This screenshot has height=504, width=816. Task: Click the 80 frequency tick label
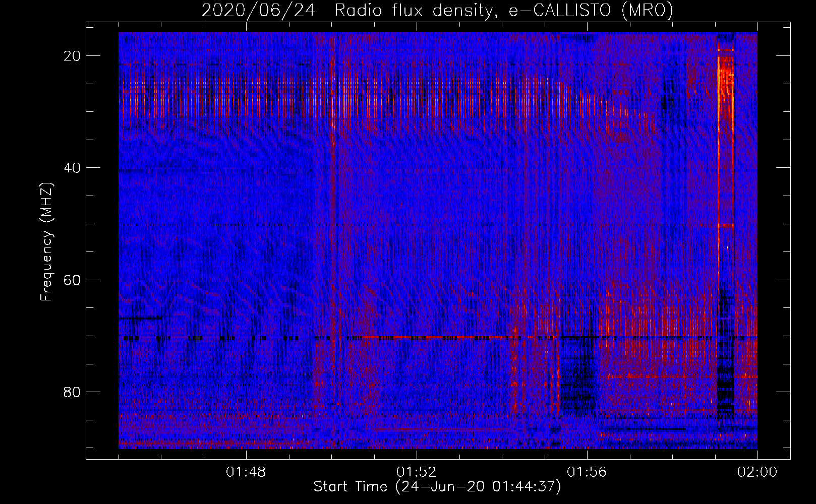point(72,392)
